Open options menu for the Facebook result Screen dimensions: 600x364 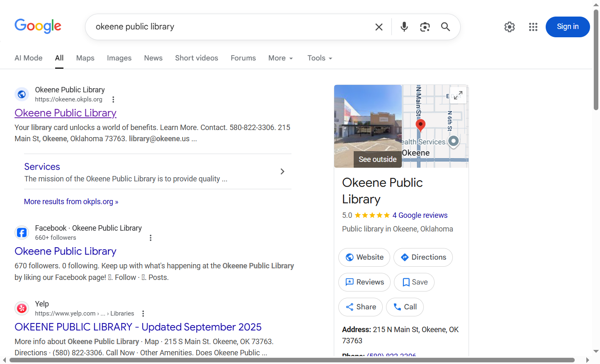[x=151, y=238]
